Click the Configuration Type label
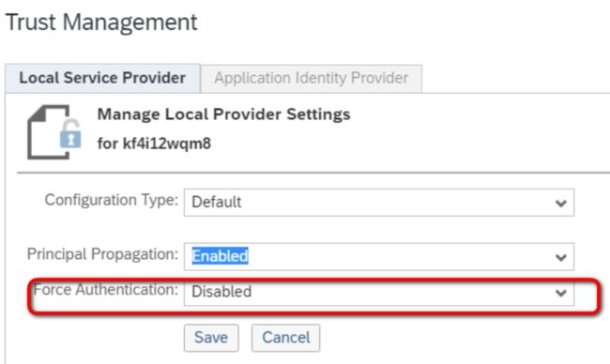 pyautogui.click(x=112, y=200)
